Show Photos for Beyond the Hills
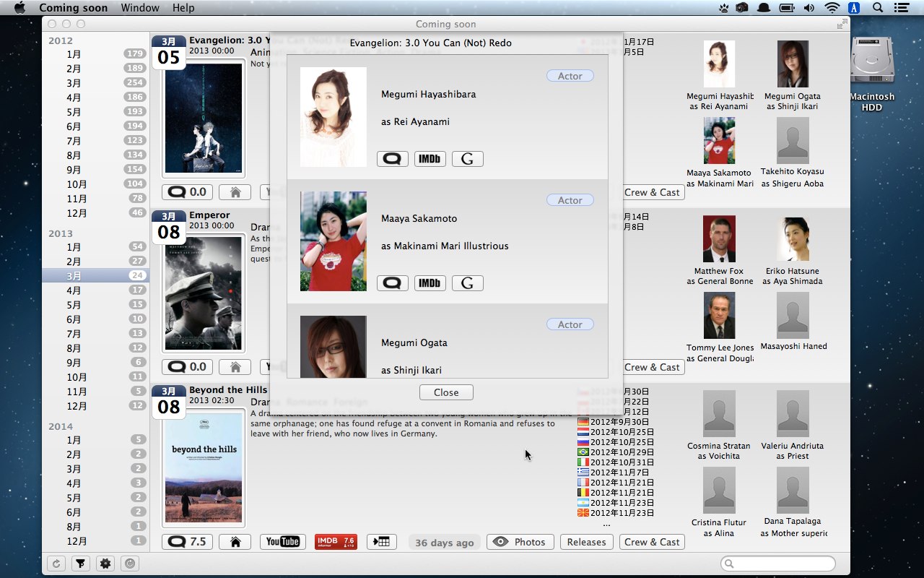This screenshot has width=924, height=578. coord(520,542)
